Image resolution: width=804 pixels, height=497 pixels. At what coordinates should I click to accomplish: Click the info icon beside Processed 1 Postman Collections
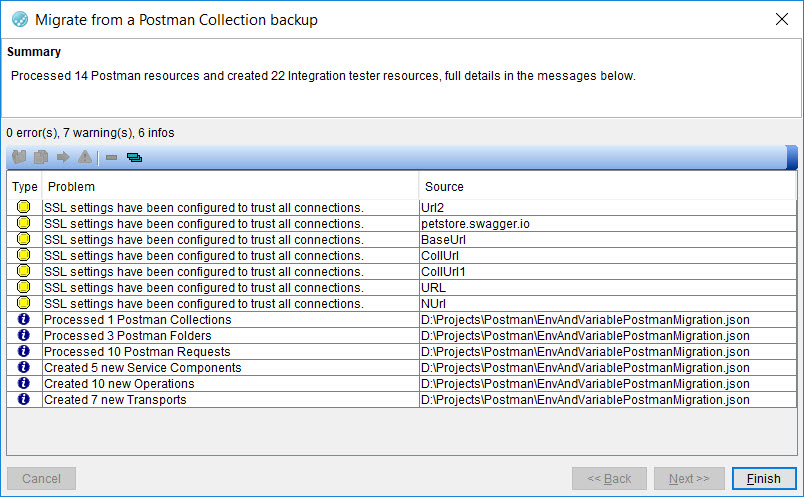(24, 320)
